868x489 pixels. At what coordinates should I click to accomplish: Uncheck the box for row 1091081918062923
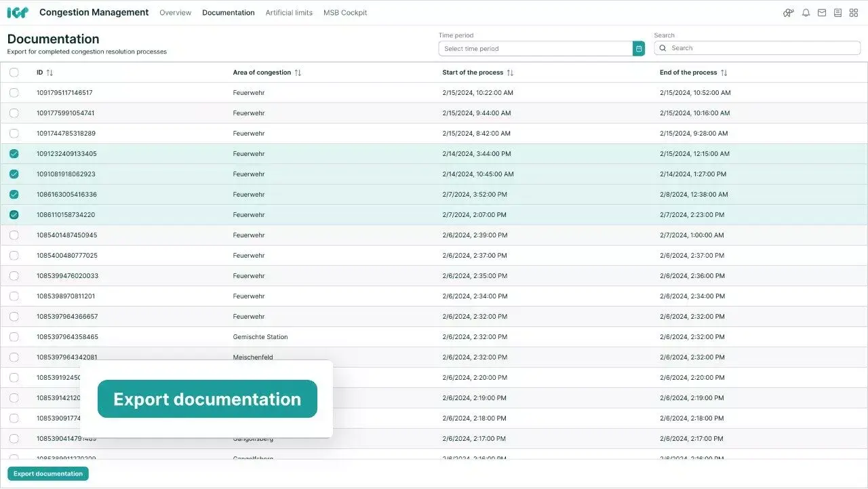coord(14,174)
